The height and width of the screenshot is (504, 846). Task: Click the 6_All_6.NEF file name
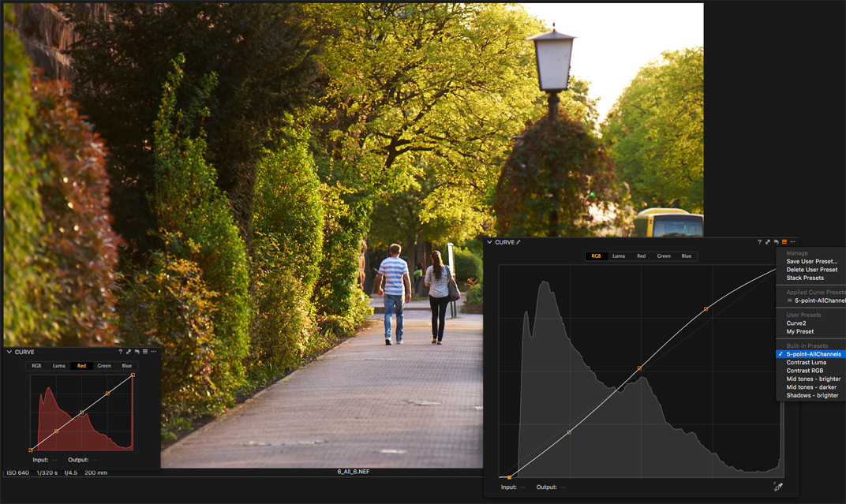coord(354,472)
